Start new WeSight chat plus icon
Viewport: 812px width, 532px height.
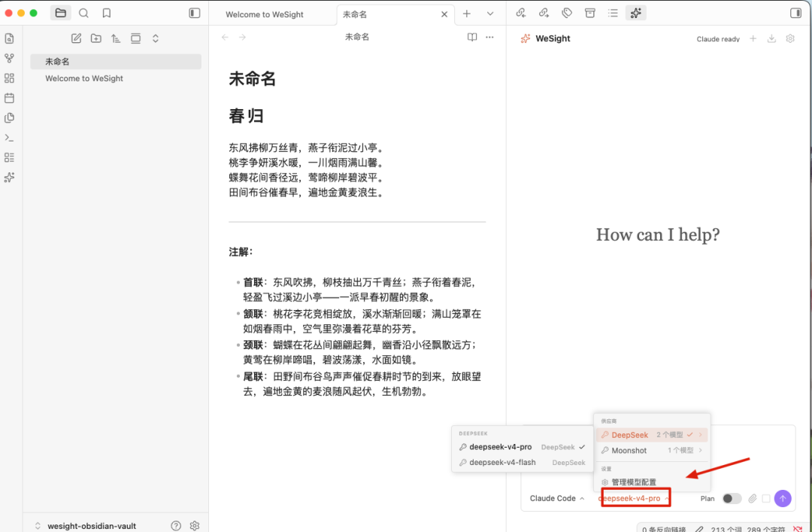753,38
